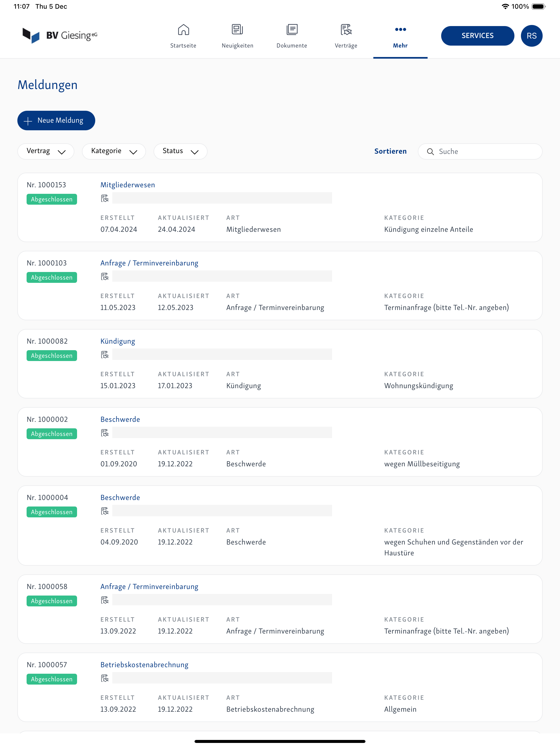
Task: Click Wohnungskündigung category text
Action: tap(419, 386)
